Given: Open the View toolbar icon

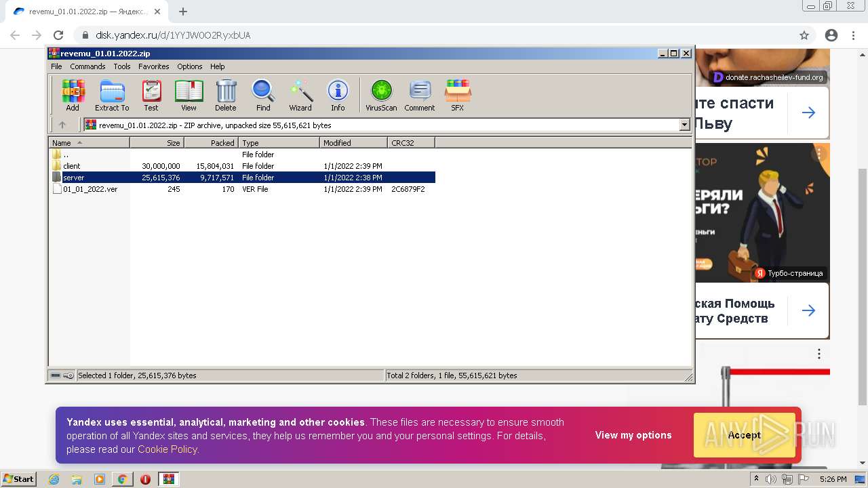Looking at the screenshot, I should click(x=189, y=95).
